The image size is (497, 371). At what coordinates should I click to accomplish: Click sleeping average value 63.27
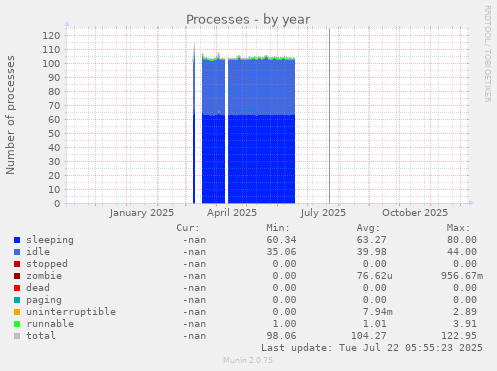click(371, 240)
